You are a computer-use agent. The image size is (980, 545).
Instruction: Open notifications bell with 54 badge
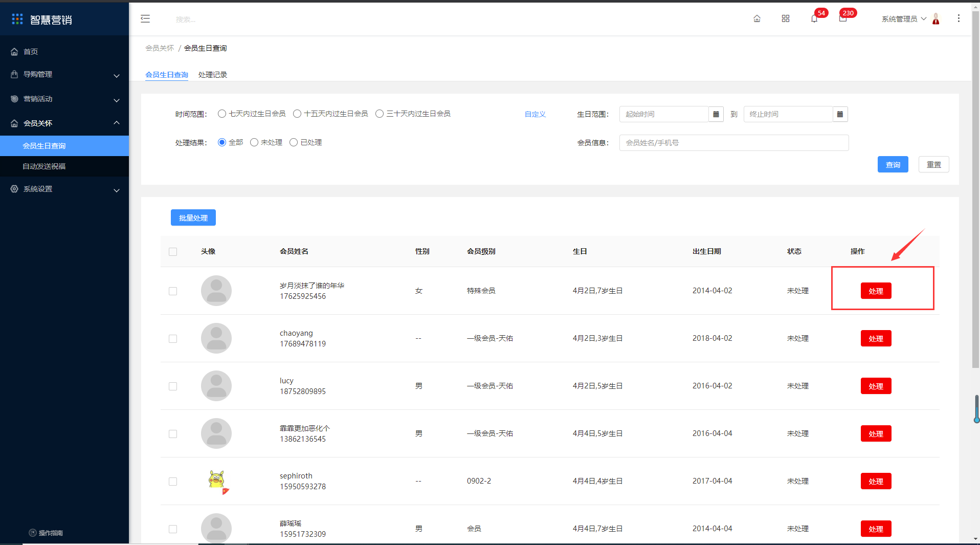pyautogui.click(x=814, y=19)
